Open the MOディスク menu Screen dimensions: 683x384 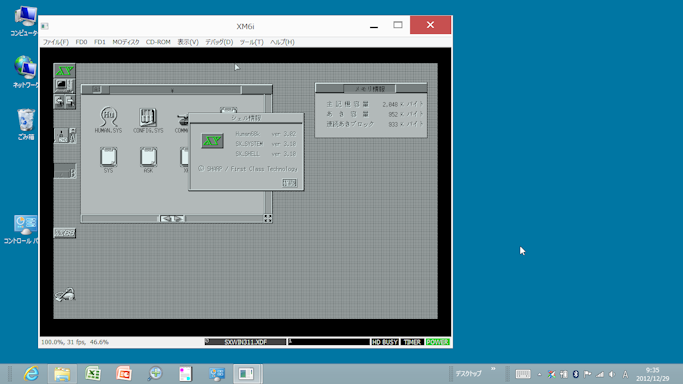(126, 42)
